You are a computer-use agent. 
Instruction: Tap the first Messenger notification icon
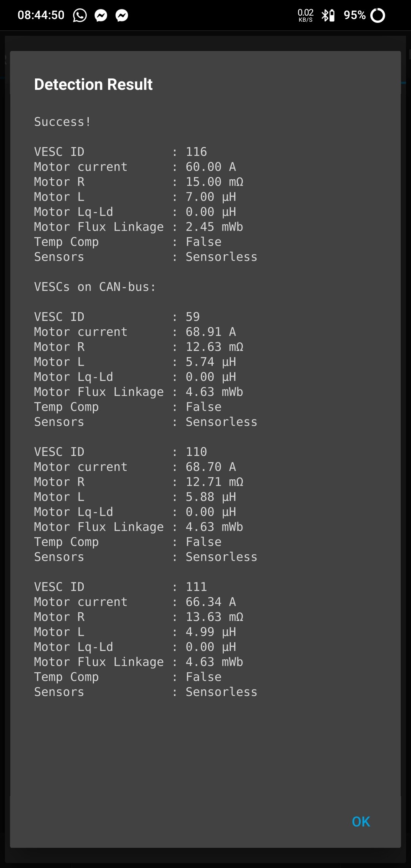coord(101,15)
